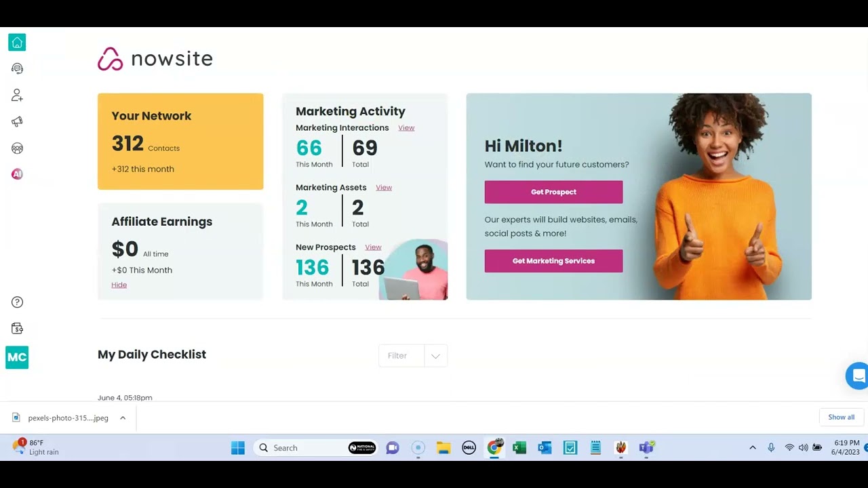Open the MC profile avatar

click(17, 357)
